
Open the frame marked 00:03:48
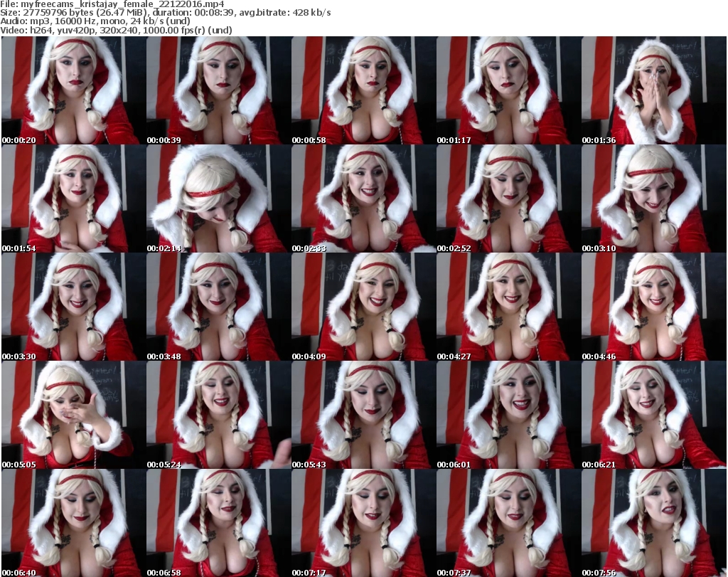pyautogui.click(x=218, y=307)
